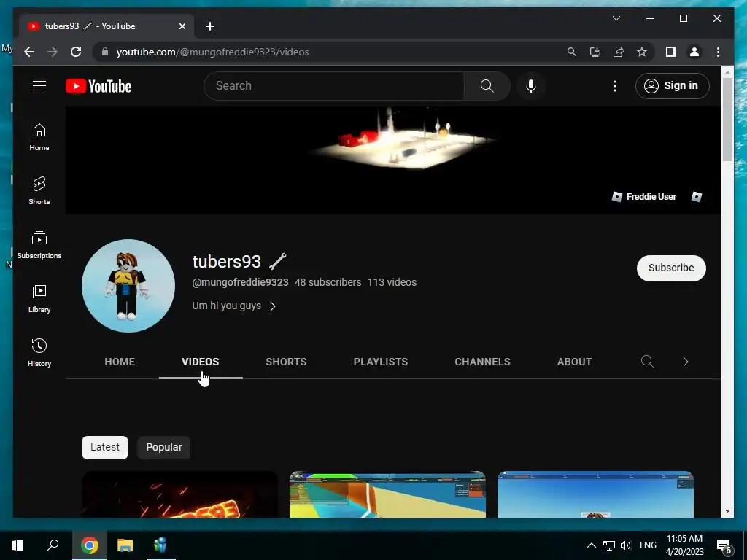Expand Chrome tab search chevron
This screenshot has height=560, width=747.
pos(616,18)
